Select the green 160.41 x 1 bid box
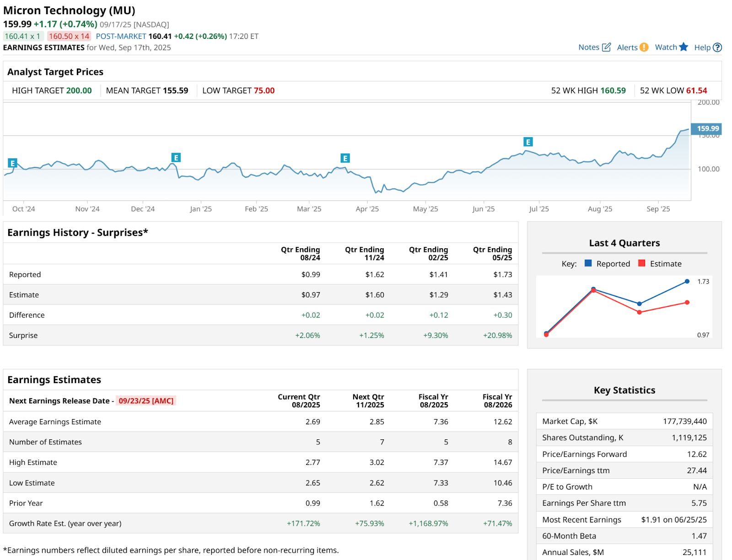 coord(23,36)
